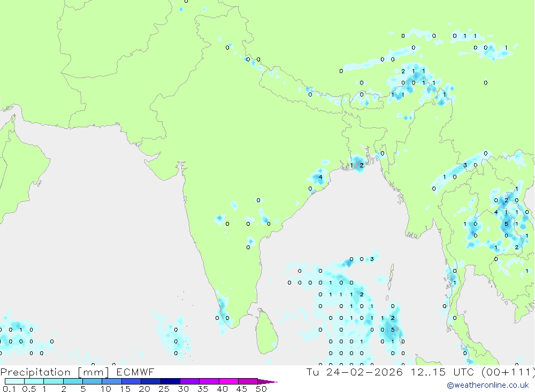Pick the 5–10 mm legend swatch
The image size is (535, 392).
(93, 381)
